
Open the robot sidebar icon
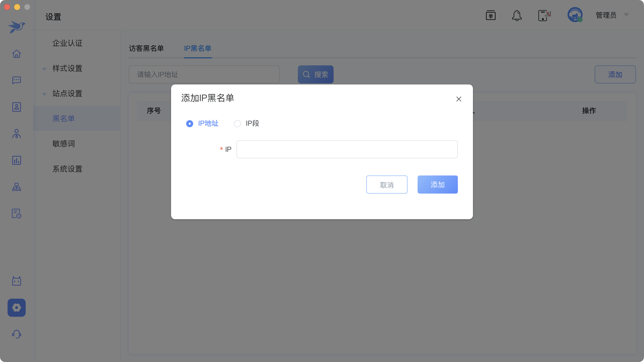pyautogui.click(x=17, y=281)
